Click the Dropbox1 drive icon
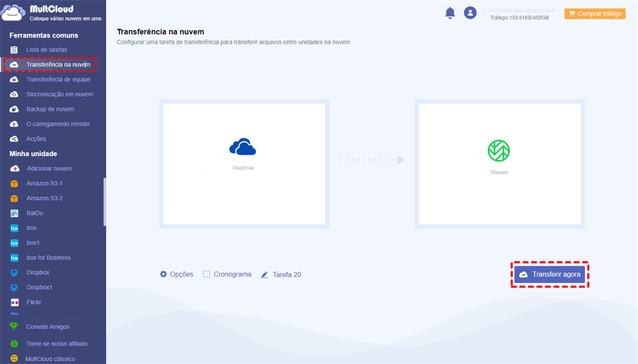 pyautogui.click(x=15, y=287)
